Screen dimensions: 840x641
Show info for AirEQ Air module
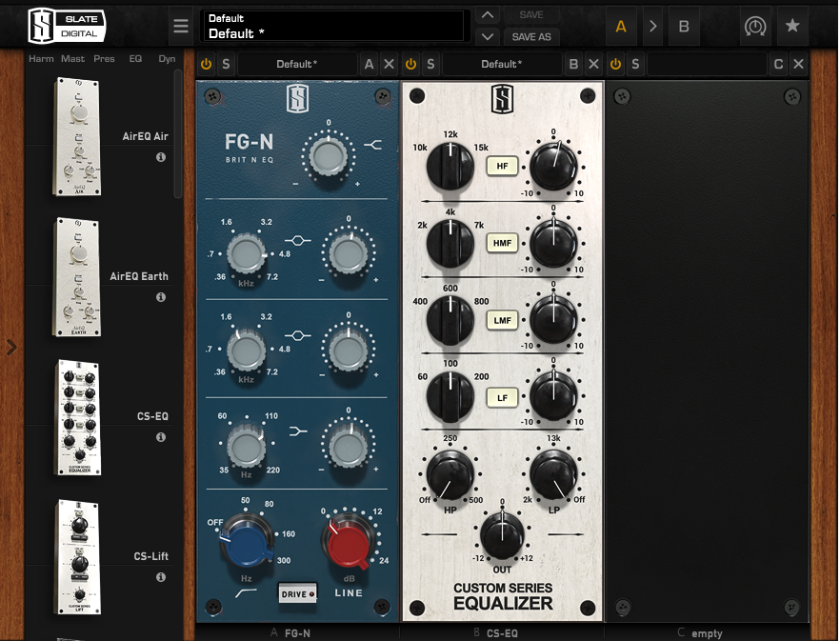tap(161, 157)
